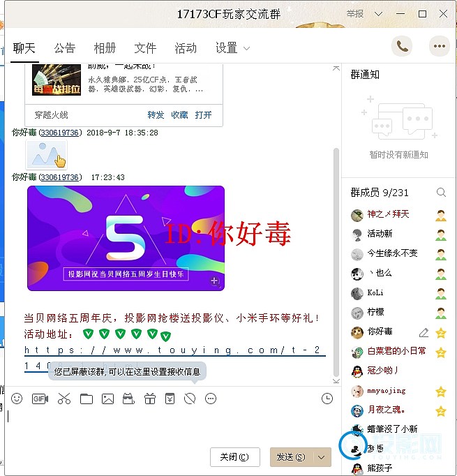Viewport: 457px width, 476px height.
Task: Click 转发 on the game card
Action: (156, 115)
